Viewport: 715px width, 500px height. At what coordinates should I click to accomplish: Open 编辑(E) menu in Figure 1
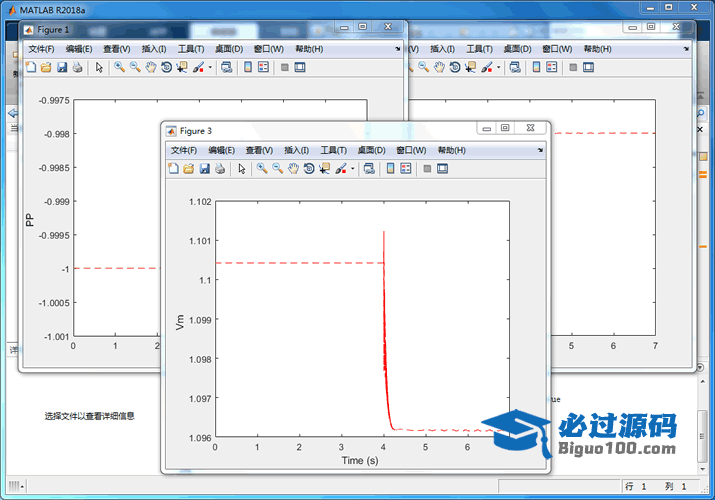(x=79, y=49)
